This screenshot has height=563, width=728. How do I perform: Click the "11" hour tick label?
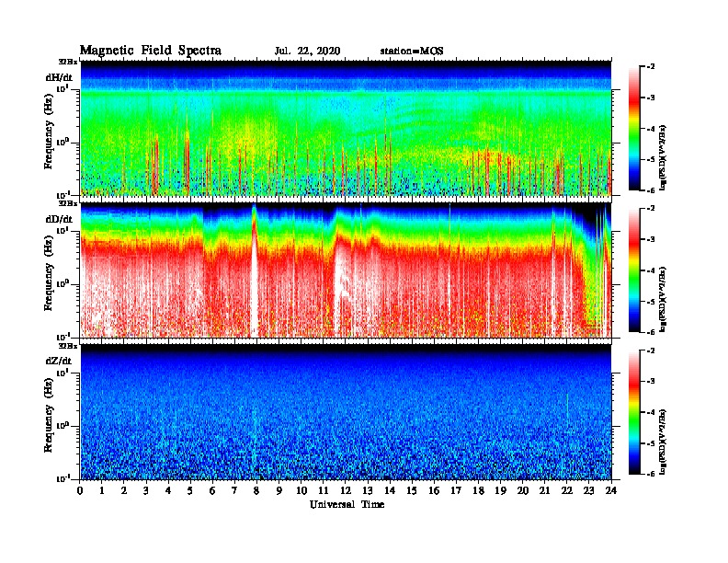(x=324, y=491)
